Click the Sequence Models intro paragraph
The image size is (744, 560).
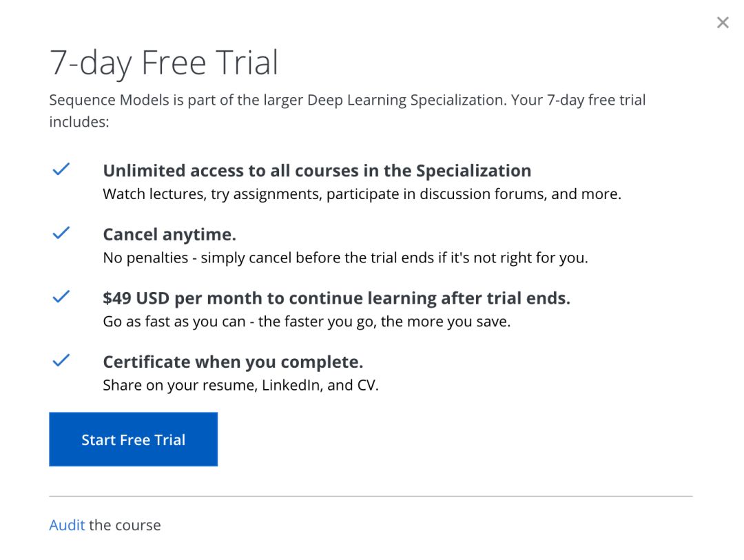tap(347, 101)
